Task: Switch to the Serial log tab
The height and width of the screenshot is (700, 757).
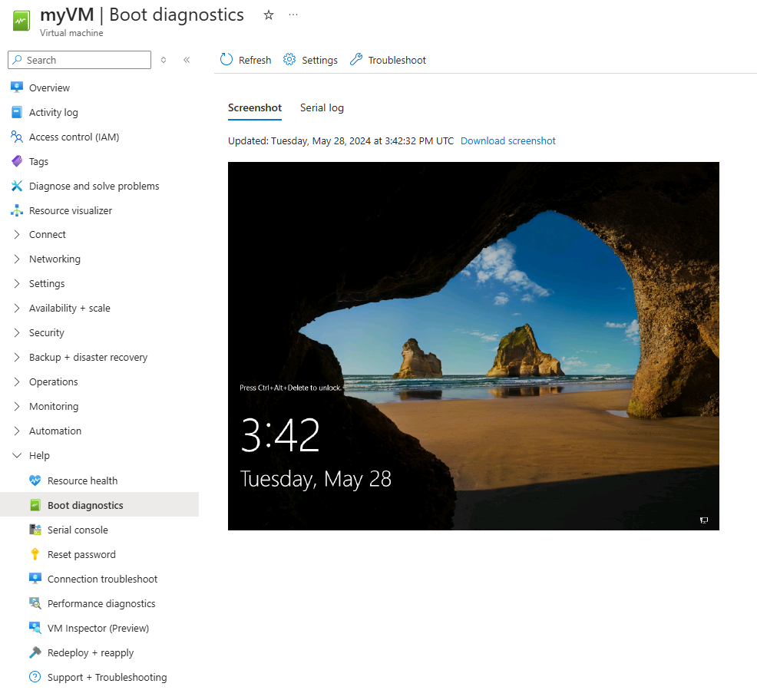Action: 322,107
